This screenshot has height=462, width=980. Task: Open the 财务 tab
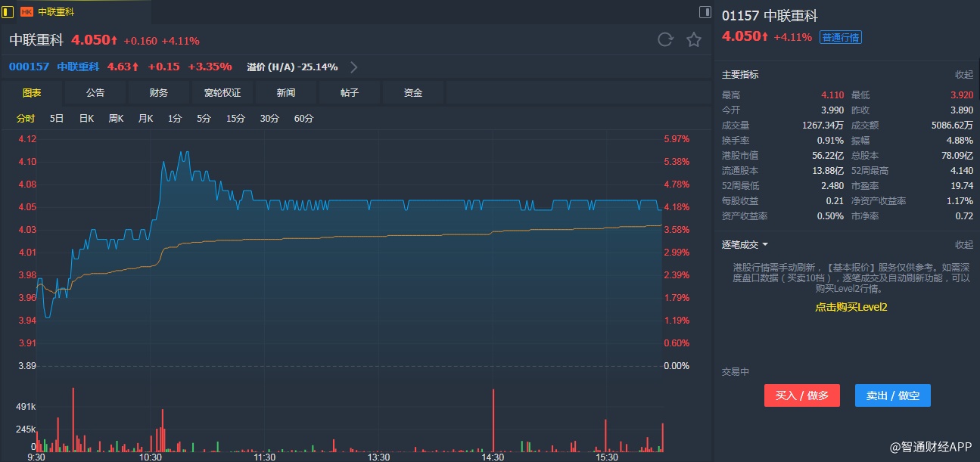click(159, 93)
